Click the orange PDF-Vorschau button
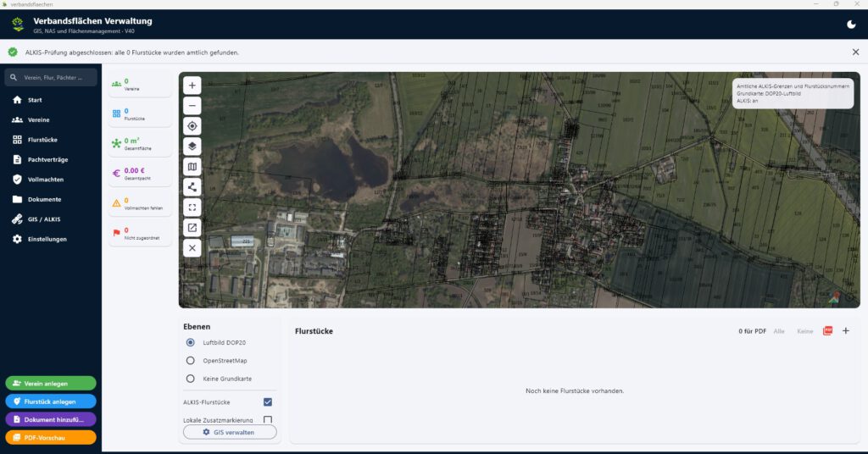 pyautogui.click(x=51, y=437)
